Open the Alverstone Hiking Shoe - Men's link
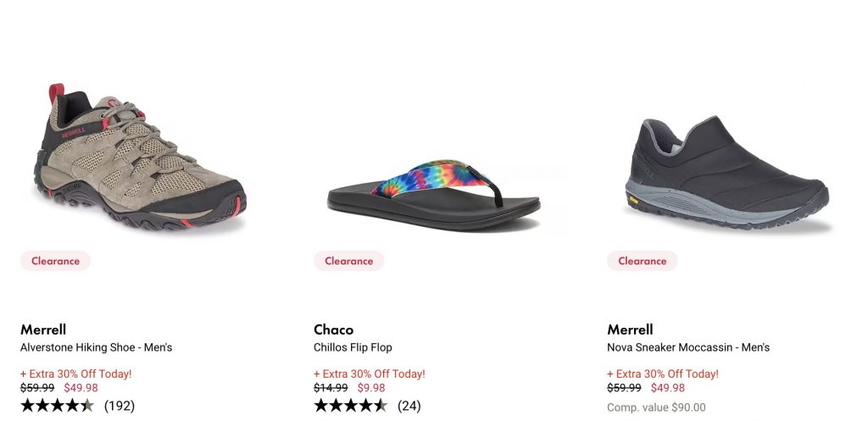 pyautogui.click(x=96, y=347)
